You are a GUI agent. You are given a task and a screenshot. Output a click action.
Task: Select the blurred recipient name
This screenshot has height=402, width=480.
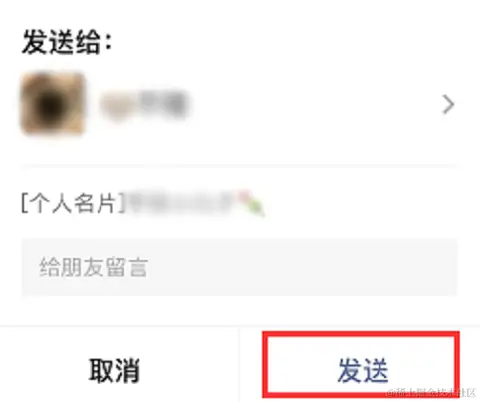(x=144, y=104)
